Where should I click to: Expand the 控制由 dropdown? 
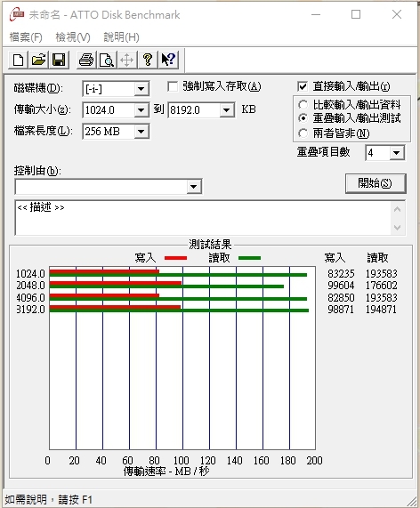[194, 187]
